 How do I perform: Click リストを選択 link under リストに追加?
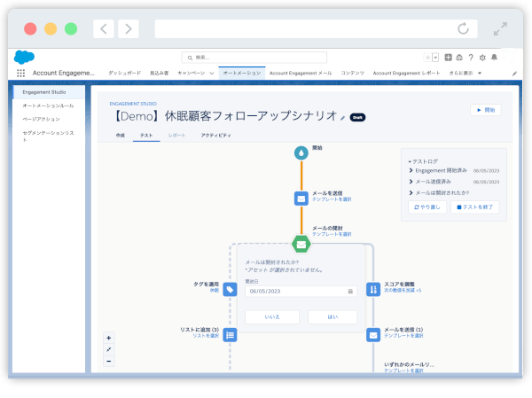point(206,336)
